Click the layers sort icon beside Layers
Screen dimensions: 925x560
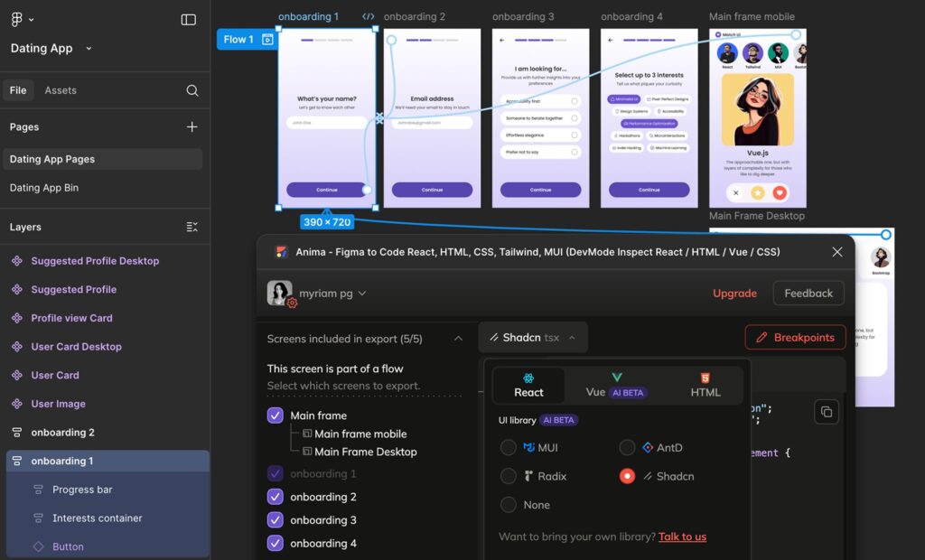(191, 227)
